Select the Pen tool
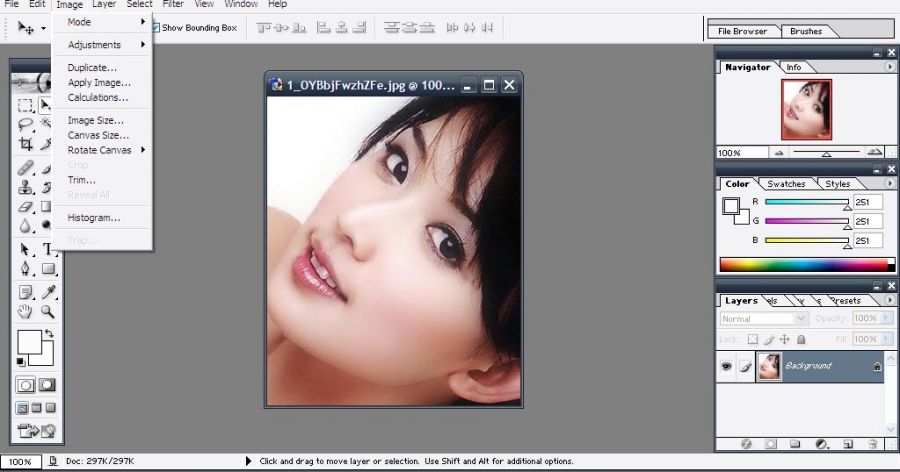 [x=25, y=269]
